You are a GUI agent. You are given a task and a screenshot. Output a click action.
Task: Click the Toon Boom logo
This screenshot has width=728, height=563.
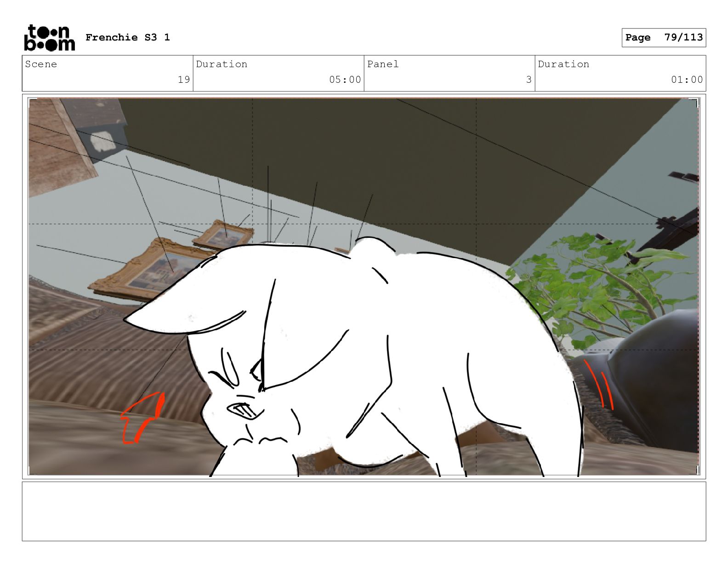(49, 37)
